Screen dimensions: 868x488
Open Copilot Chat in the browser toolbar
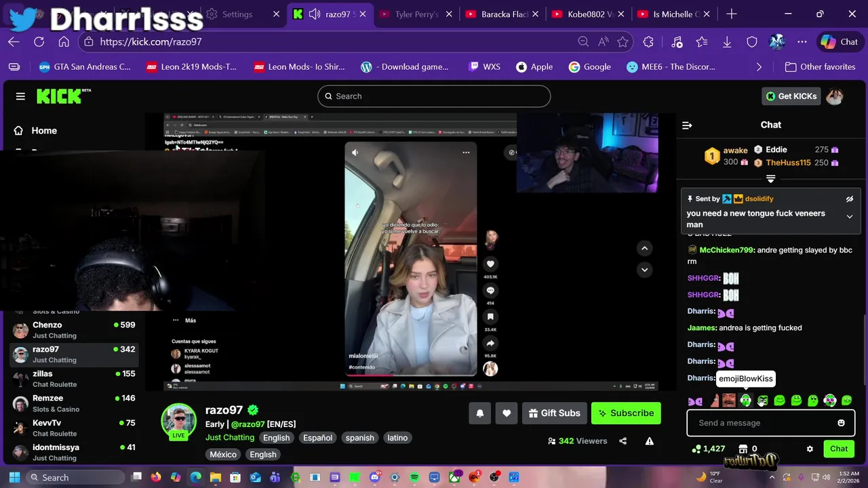coord(839,42)
